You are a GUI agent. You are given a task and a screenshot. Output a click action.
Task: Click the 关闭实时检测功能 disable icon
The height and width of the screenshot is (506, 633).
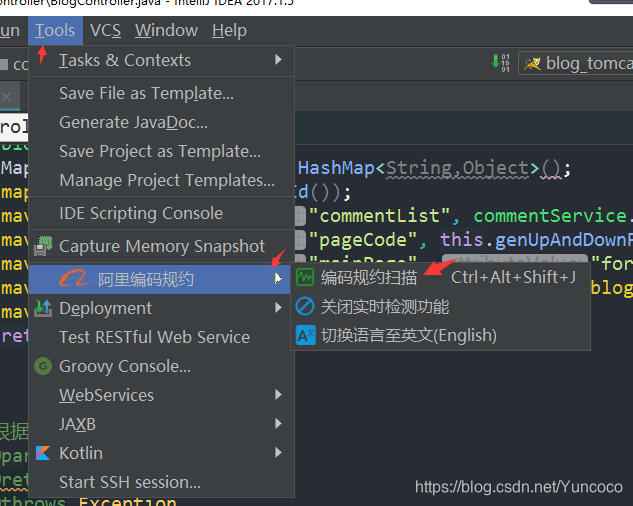click(305, 307)
